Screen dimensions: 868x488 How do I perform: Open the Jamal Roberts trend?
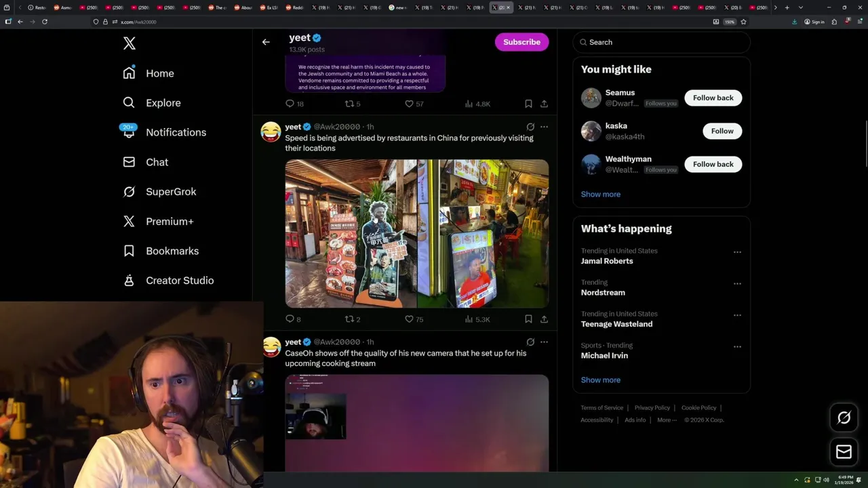pyautogui.click(x=607, y=261)
